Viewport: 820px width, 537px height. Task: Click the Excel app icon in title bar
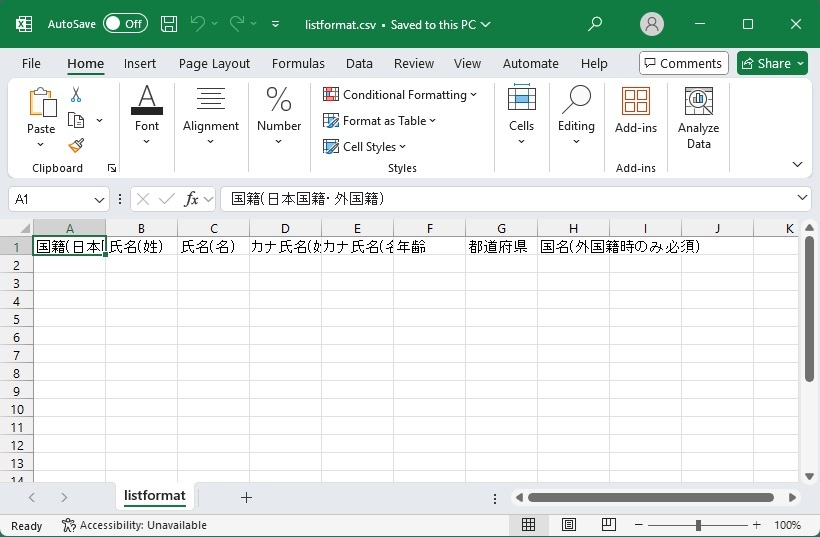click(x=24, y=24)
